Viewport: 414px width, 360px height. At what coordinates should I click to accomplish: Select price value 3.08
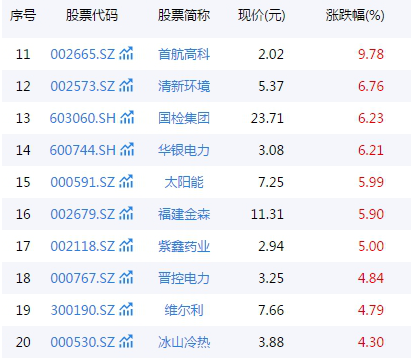click(271, 150)
